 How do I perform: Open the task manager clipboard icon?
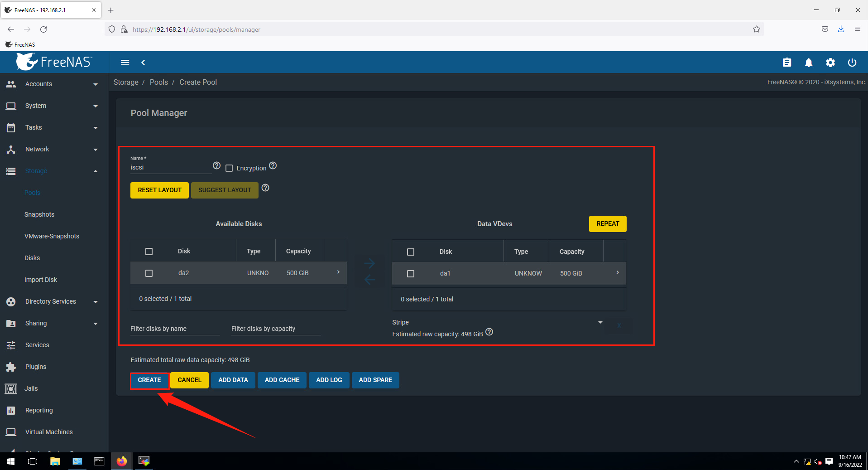787,63
